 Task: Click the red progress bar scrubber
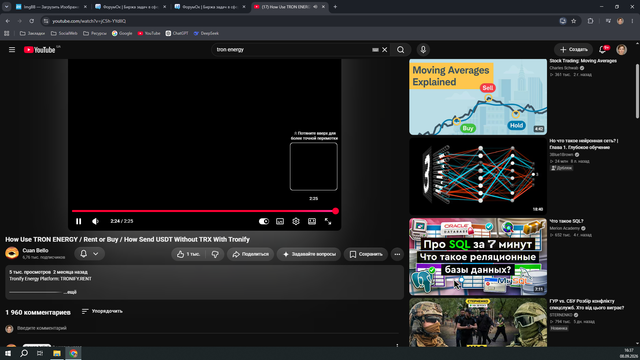coord(336,211)
